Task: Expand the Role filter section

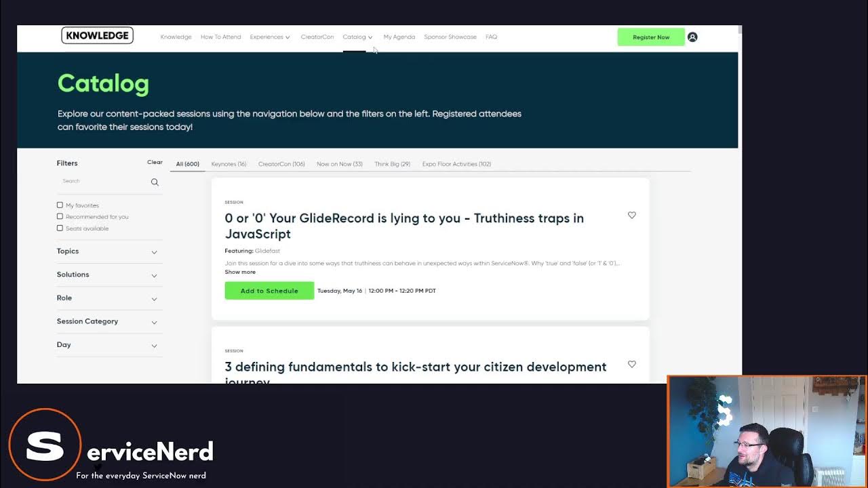Action: click(109, 298)
